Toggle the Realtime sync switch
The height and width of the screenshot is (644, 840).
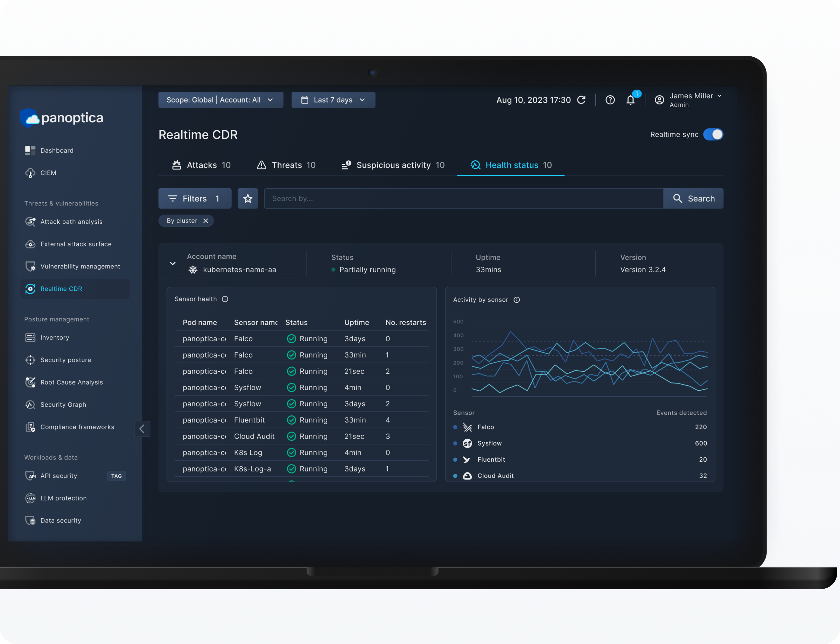click(x=713, y=134)
